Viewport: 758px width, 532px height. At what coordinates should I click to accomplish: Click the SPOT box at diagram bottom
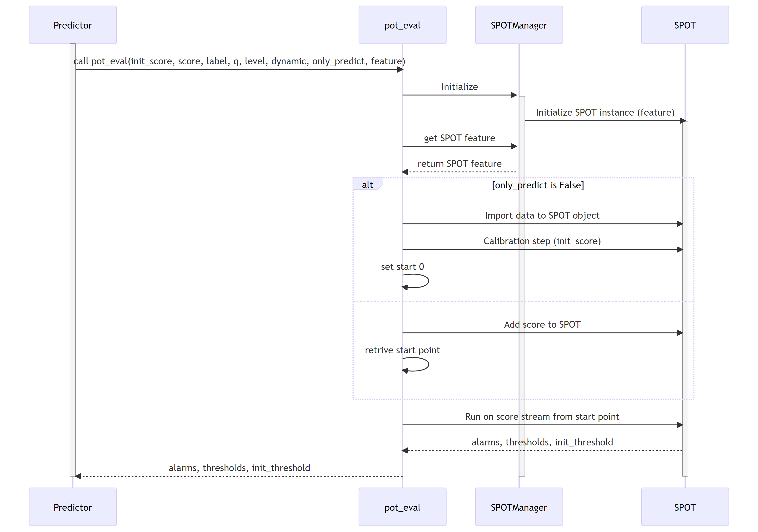(x=684, y=507)
